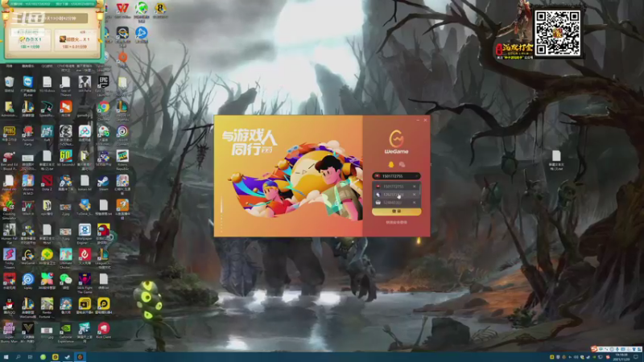The height and width of the screenshot is (362, 644).
Task: Switch to Steam in the taskbar
Action: 68,357
